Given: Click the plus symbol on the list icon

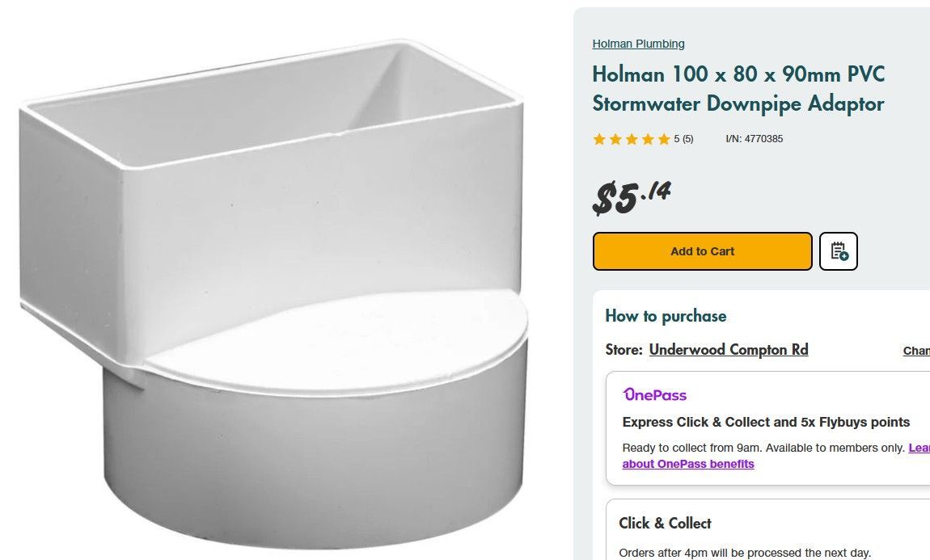Looking at the screenshot, I should (x=843, y=256).
